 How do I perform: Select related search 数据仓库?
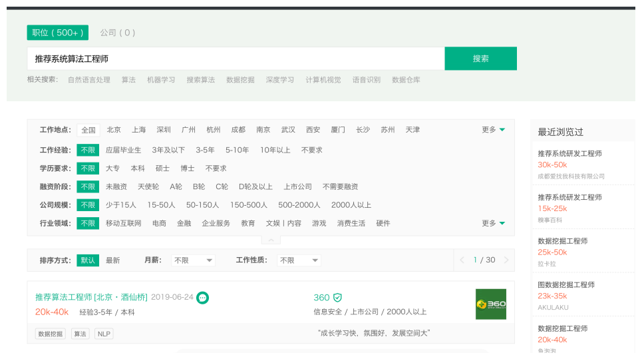coord(406,80)
